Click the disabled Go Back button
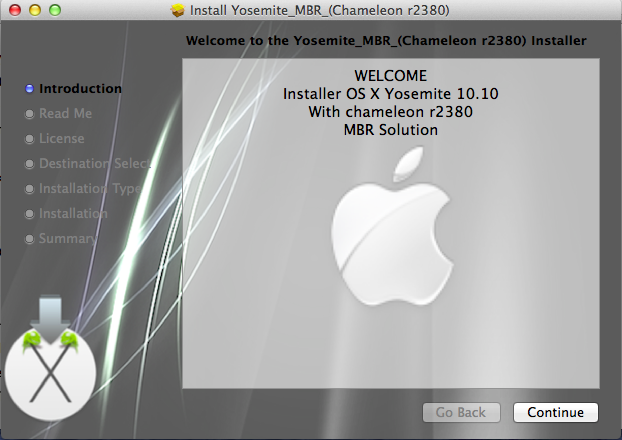 pos(461,413)
